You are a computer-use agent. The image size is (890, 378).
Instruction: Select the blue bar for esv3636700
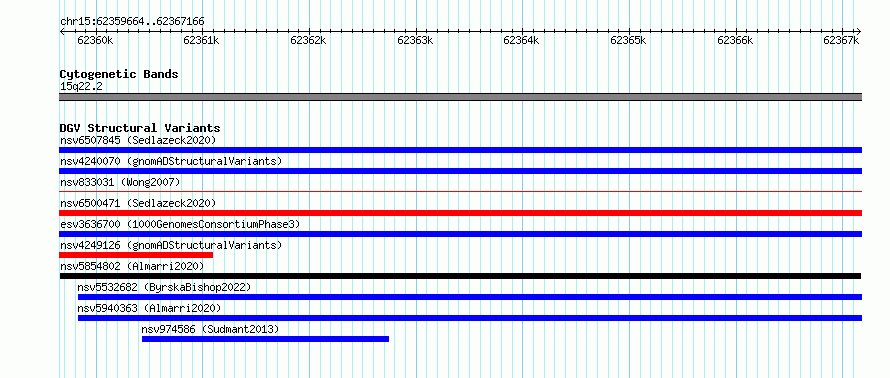pos(460,234)
